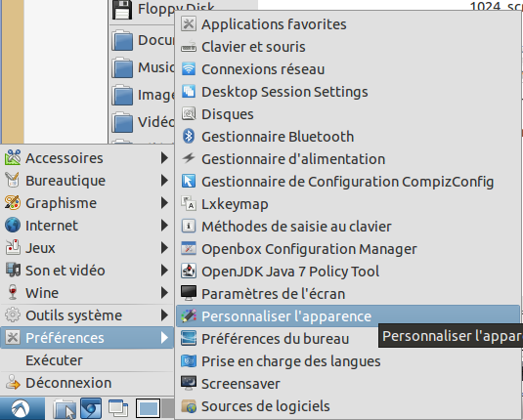Expand the Son et vidéo submenu arrow
The width and height of the screenshot is (523, 420).
tap(164, 271)
